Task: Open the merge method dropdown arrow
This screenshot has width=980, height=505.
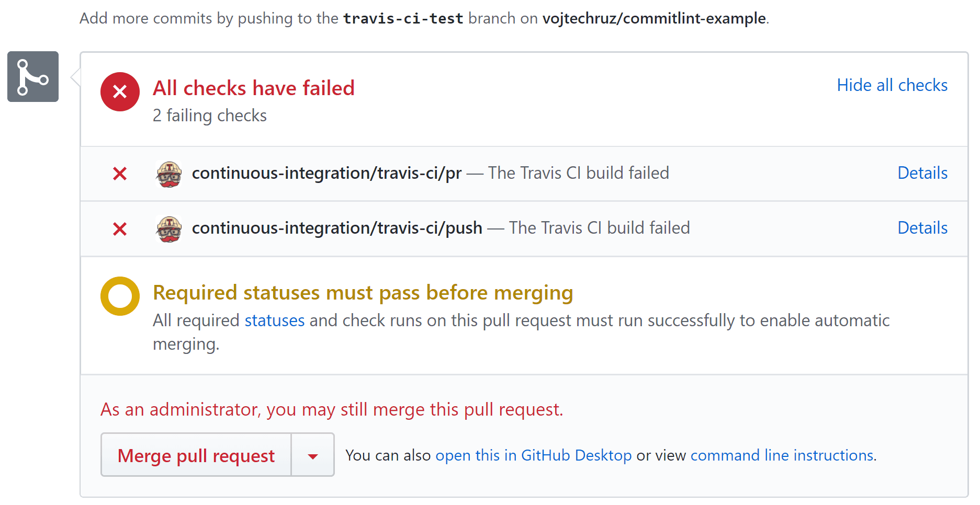Action: pyautogui.click(x=312, y=456)
